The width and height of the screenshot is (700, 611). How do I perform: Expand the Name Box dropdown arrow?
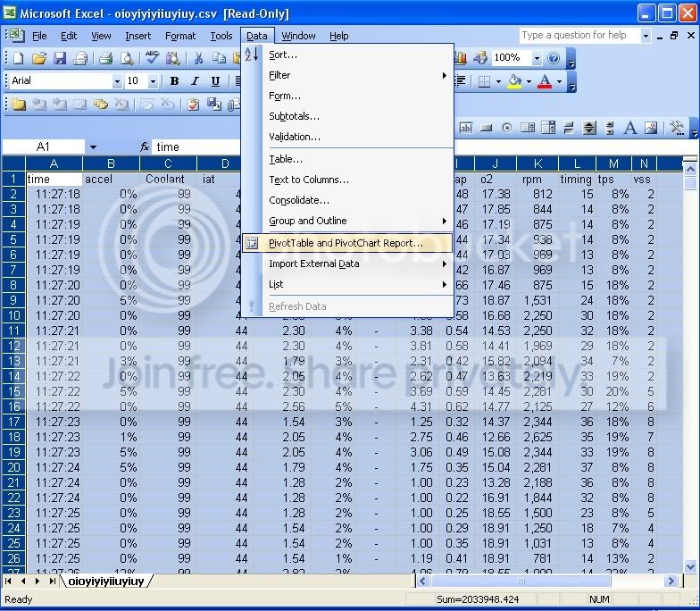click(x=93, y=146)
